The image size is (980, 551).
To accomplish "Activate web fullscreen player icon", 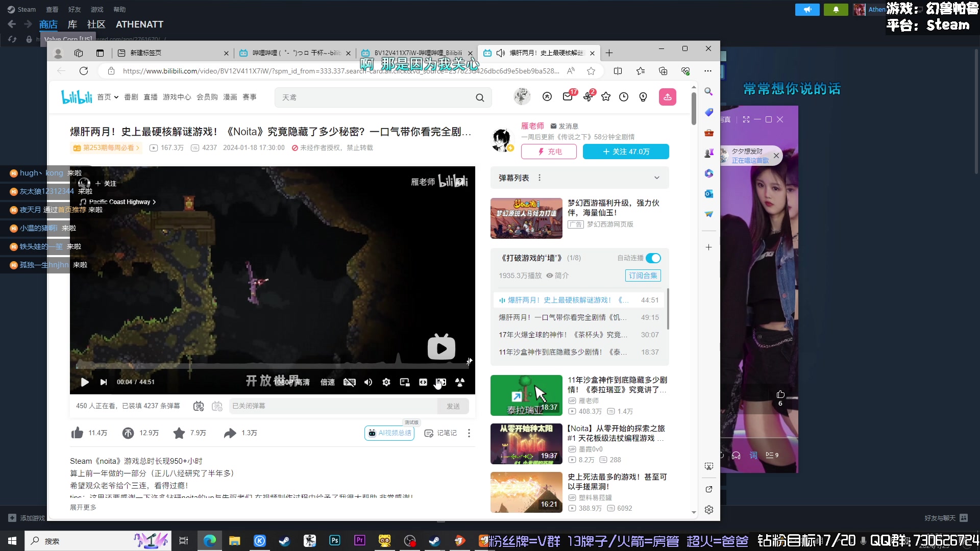I will pyautogui.click(x=423, y=382).
